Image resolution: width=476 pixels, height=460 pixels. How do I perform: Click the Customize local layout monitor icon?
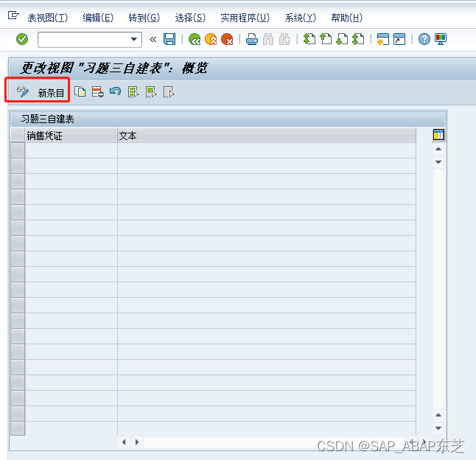(441, 39)
